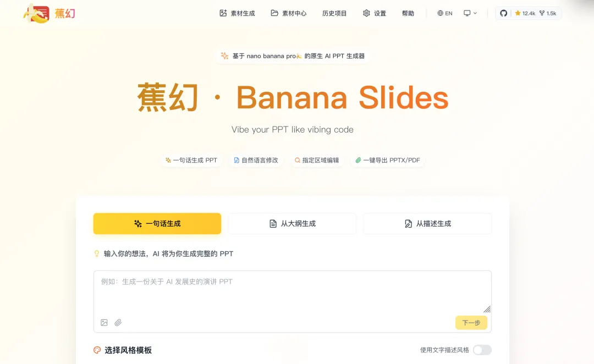The width and height of the screenshot is (594, 364).
Task: Expand the monitor theme dropdown
Action: [470, 13]
